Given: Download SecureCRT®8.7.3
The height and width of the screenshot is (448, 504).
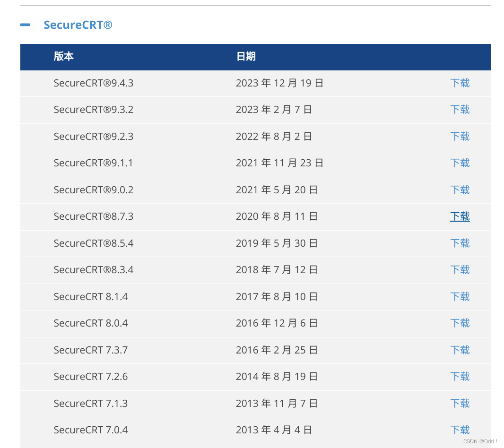Looking at the screenshot, I should coord(460,216).
